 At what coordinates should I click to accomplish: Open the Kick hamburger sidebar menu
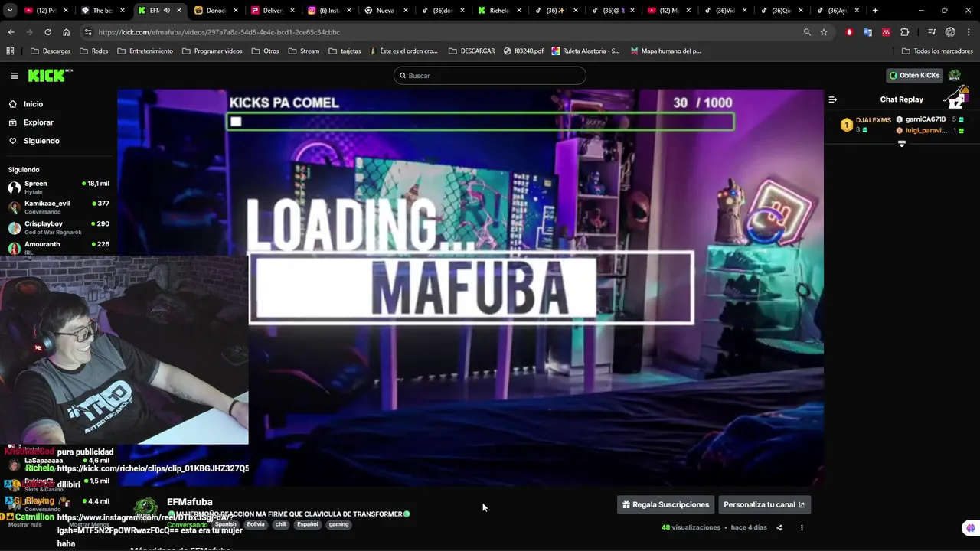[x=15, y=76]
